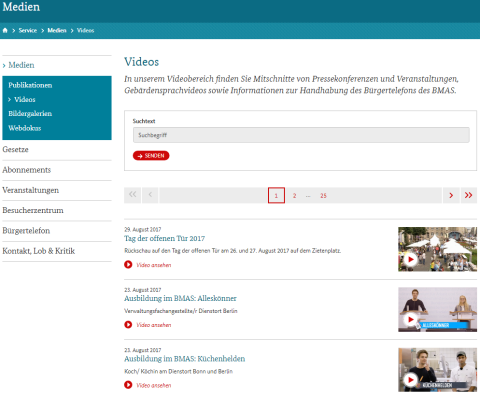Open the Medien sidebar section
480x398 pixels.
click(x=21, y=65)
